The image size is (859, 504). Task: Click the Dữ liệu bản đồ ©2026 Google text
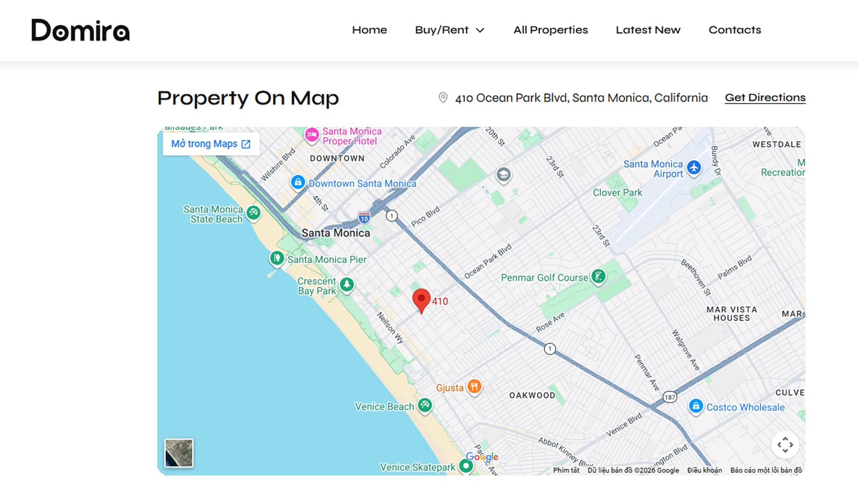click(x=633, y=470)
